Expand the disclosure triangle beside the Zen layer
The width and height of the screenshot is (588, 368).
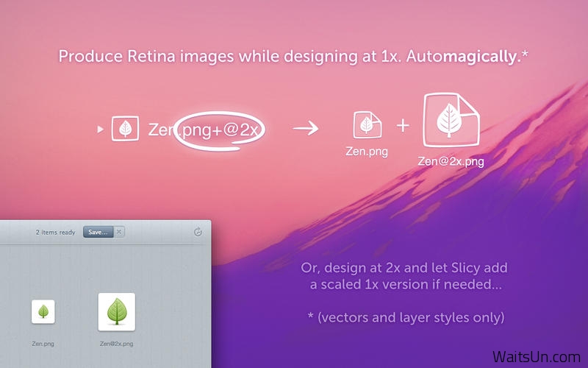(x=100, y=130)
